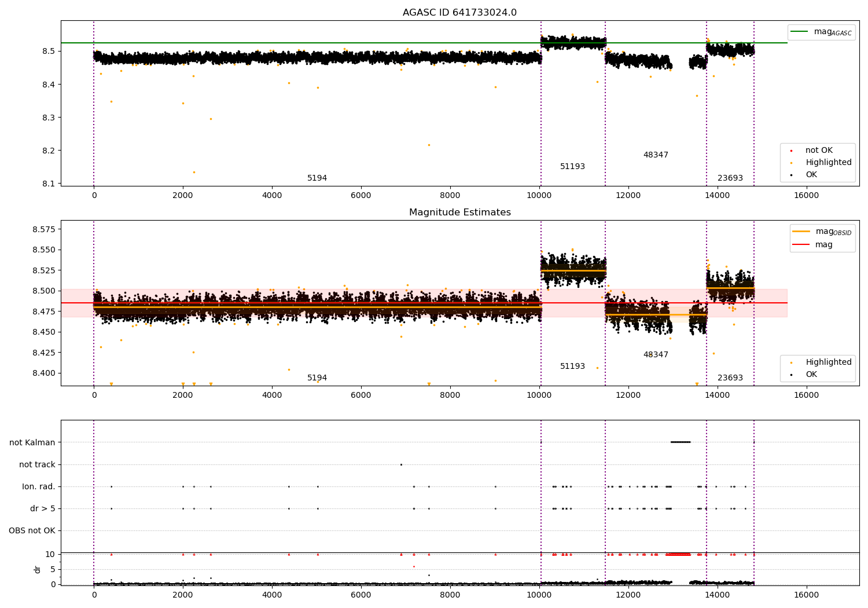Viewport: 868px width, 608px height.
Task: Click the 16000 x-axis tick of the top plot
Action: tap(807, 196)
